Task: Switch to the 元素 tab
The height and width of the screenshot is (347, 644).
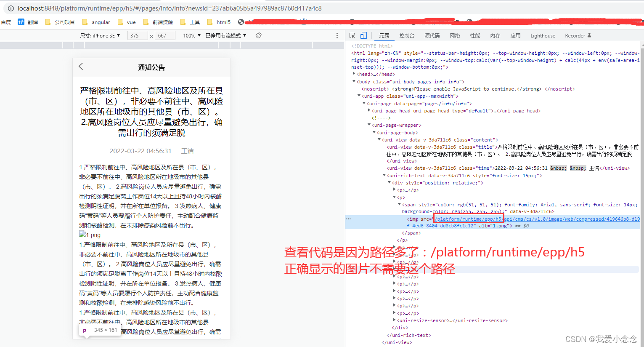Action: click(x=384, y=36)
